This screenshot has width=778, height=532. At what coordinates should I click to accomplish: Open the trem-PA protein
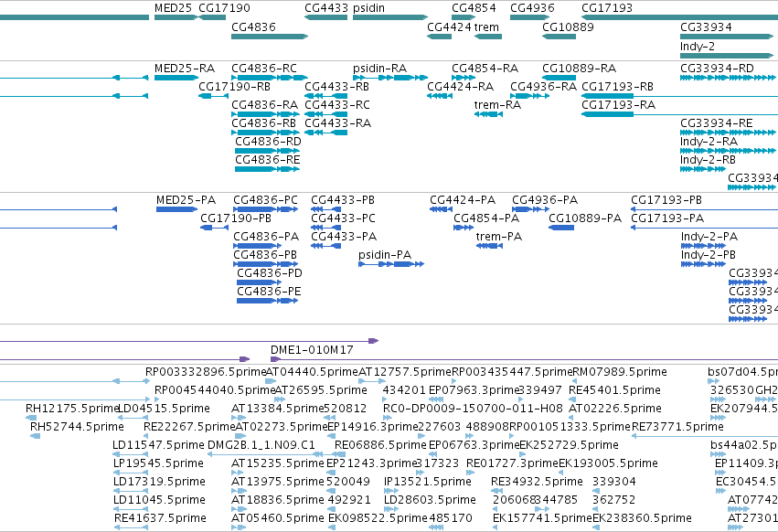coord(489,246)
